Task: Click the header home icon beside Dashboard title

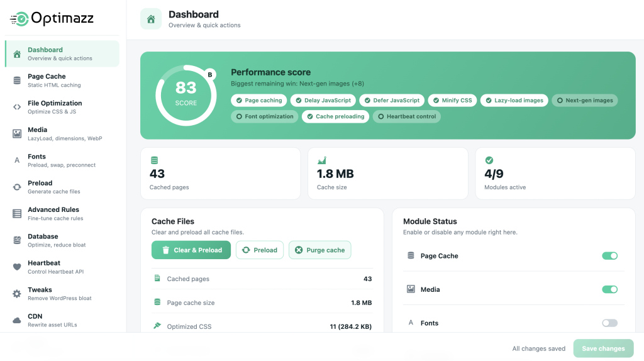Action: 151,19
